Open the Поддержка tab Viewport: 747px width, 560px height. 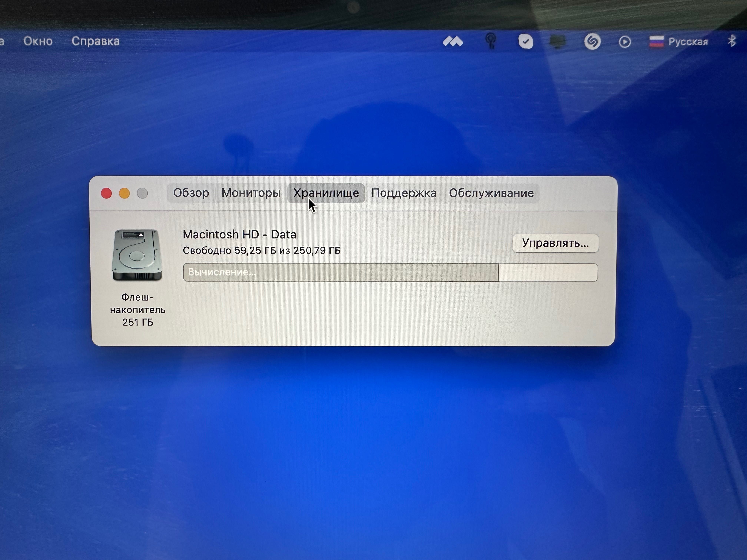[x=404, y=193]
